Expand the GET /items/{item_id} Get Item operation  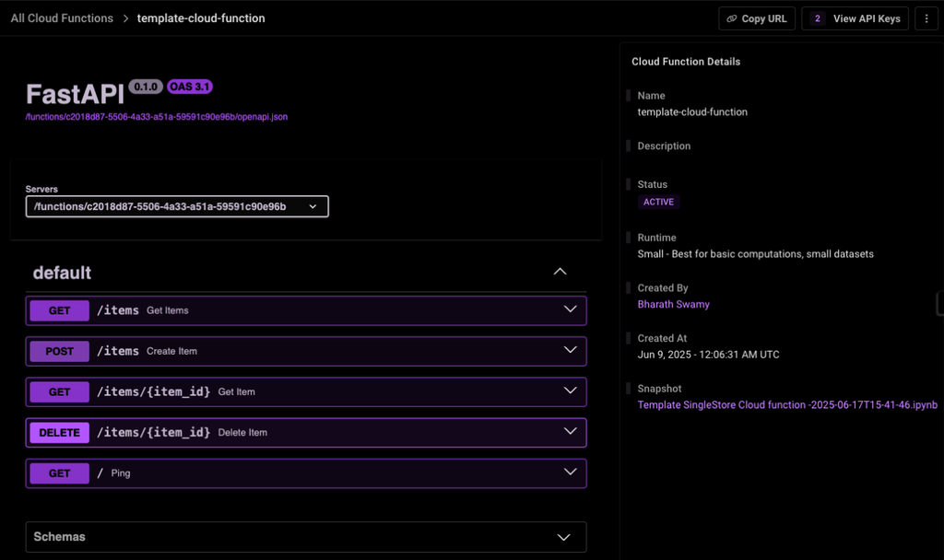pos(570,391)
